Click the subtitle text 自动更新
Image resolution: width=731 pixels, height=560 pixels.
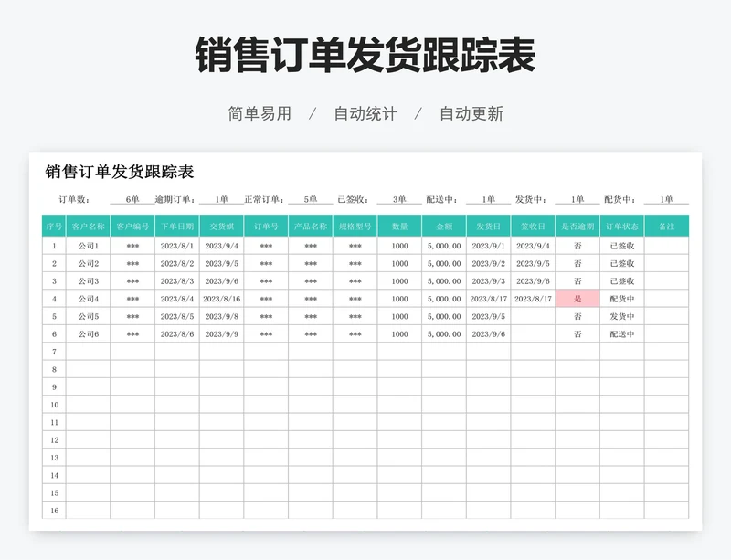pyautogui.click(x=471, y=114)
